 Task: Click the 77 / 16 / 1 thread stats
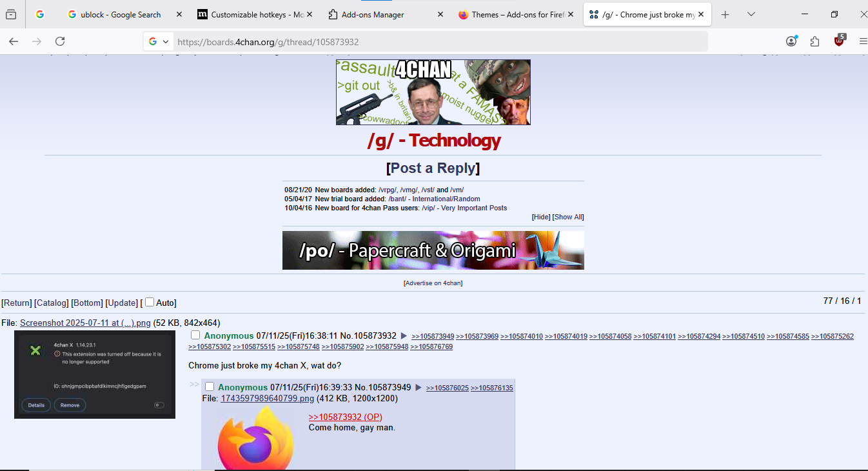click(842, 301)
